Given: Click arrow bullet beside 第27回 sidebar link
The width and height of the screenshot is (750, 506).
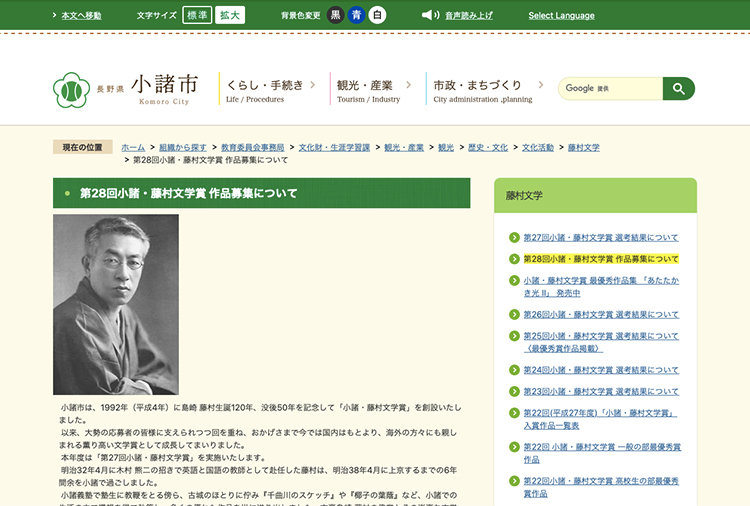Looking at the screenshot, I should pyautogui.click(x=514, y=238).
